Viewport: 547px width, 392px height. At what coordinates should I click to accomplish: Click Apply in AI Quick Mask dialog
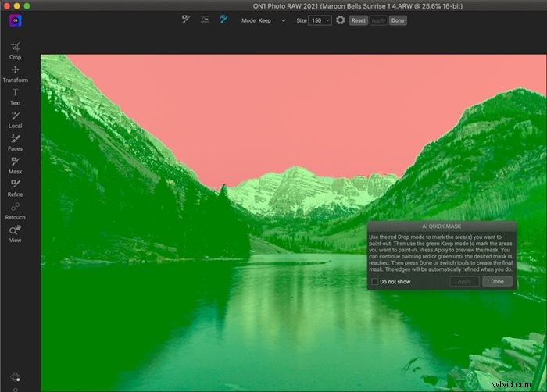[464, 281]
